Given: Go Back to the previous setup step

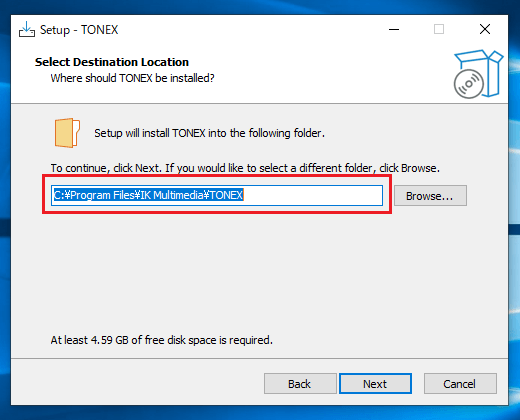Looking at the screenshot, I should (300, 384).
